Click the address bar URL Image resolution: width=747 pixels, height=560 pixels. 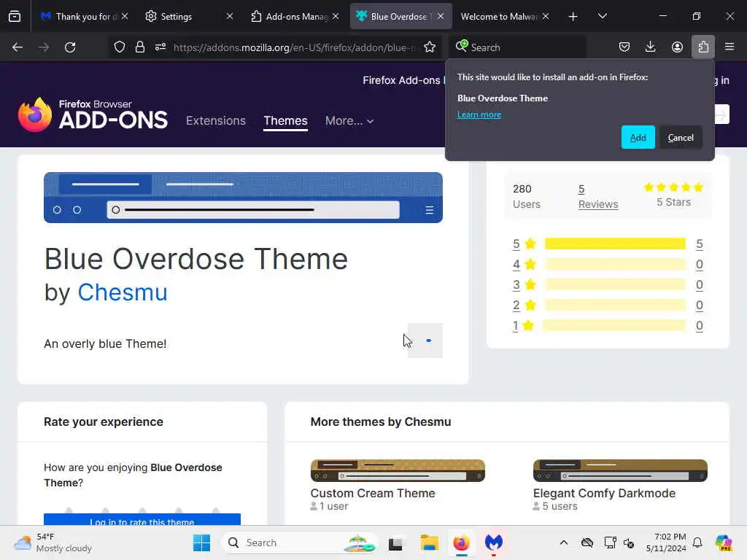[294, 47]
